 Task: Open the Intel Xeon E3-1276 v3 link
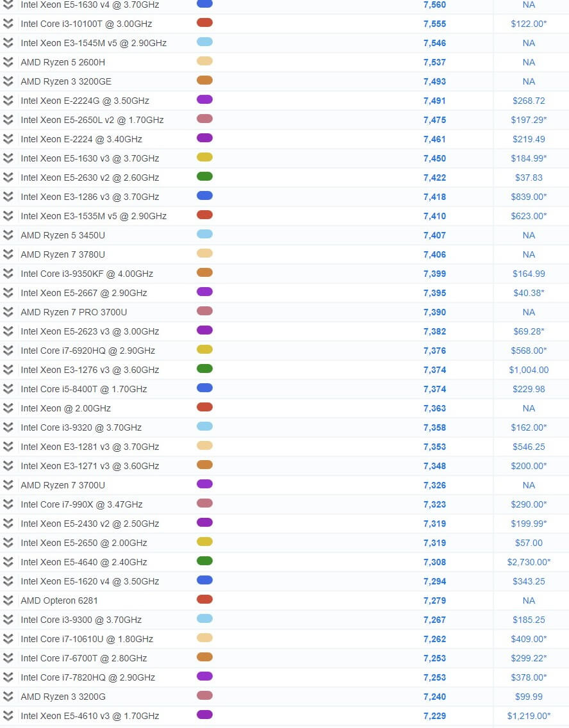pyautogui.click(x=90, y=370)
